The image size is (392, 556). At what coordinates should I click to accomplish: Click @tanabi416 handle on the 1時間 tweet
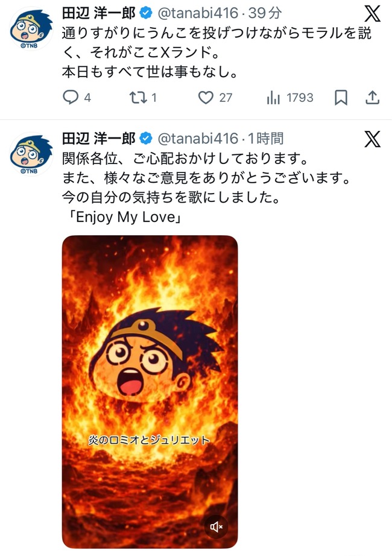(198, 138)
